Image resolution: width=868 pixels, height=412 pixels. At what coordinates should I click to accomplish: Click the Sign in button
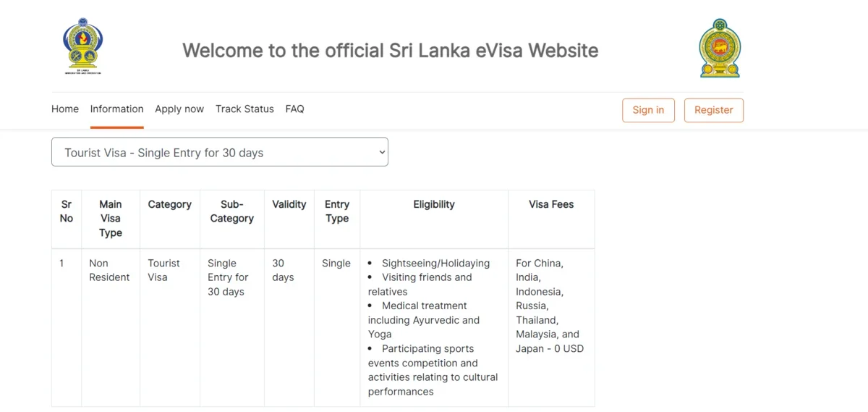click(x=648, y=110)
